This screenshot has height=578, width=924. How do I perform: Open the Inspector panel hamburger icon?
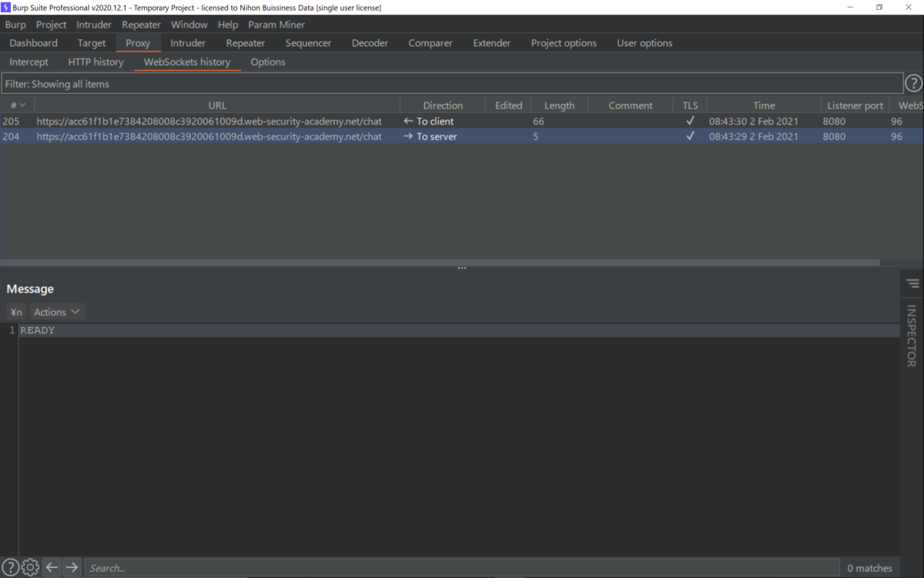click(x=912, y=284)
